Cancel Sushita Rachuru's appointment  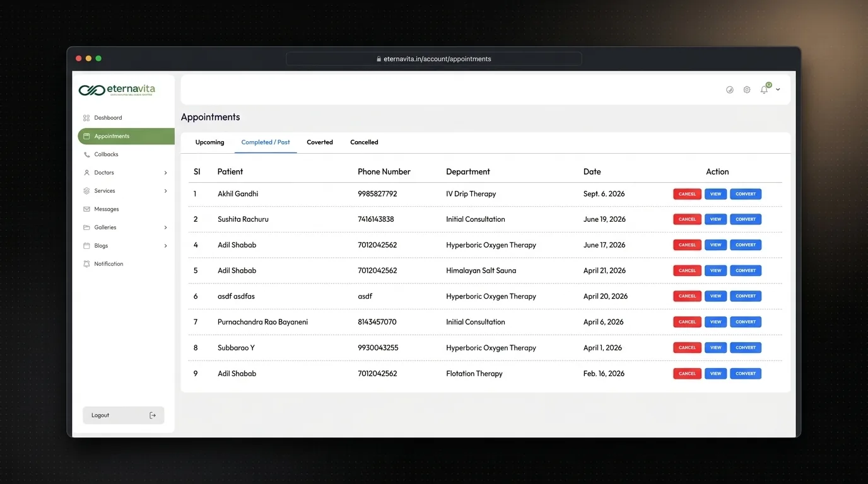687,219
